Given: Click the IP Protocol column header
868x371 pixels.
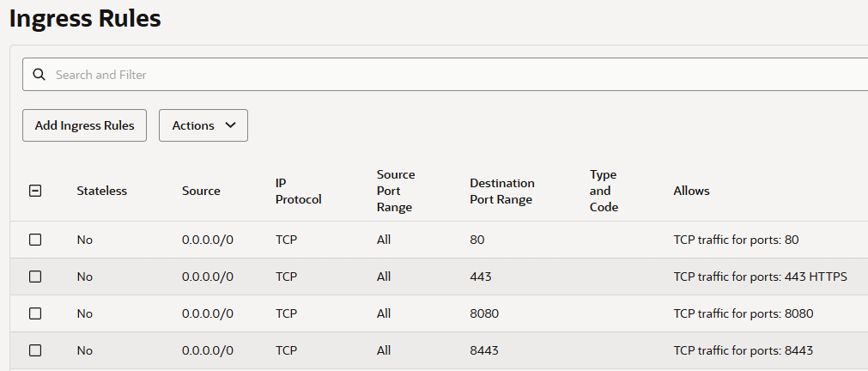Looking at the screenshot, I should (298, 191).
